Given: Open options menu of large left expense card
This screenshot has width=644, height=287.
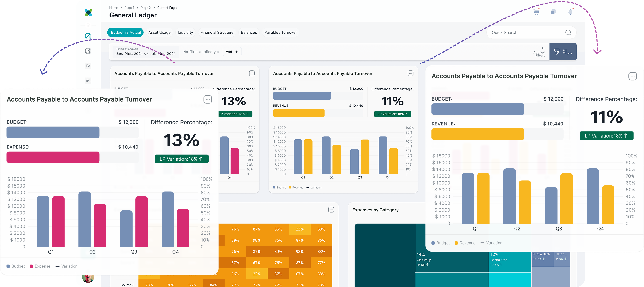Looking at the screenshot, I should click(x=208, y=99).
